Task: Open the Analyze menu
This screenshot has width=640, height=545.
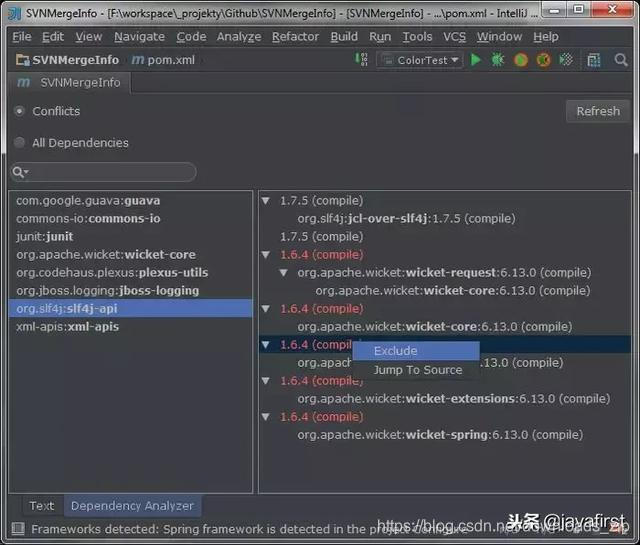Action: click(239, 37)
